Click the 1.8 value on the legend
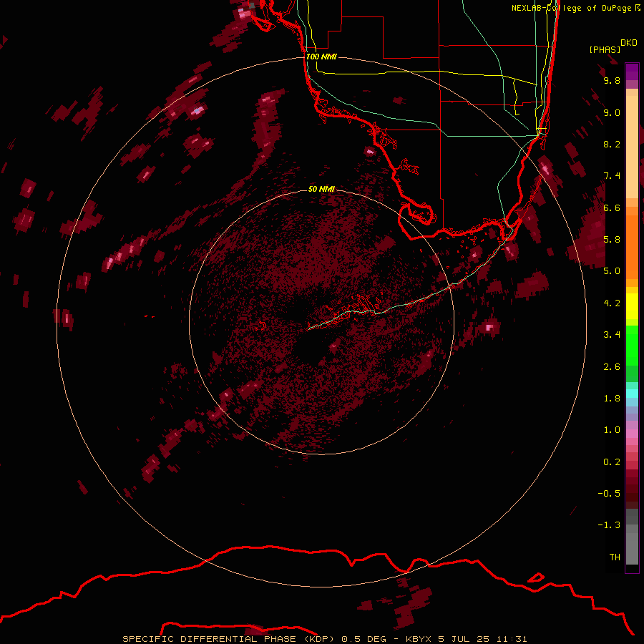The height and width of the screenshot is (644, 644). coord(612,399)
